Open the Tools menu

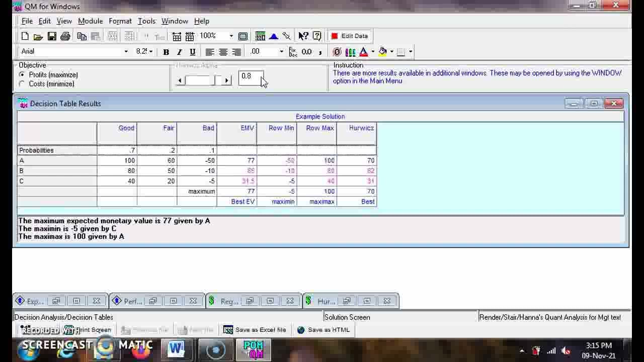[x=146, y=21]
